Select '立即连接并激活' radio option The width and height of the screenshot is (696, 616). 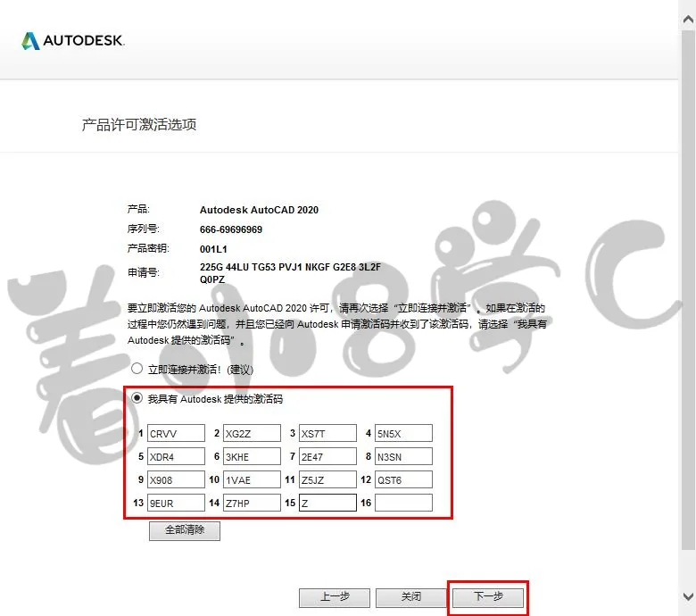click(x=137, y=368)
